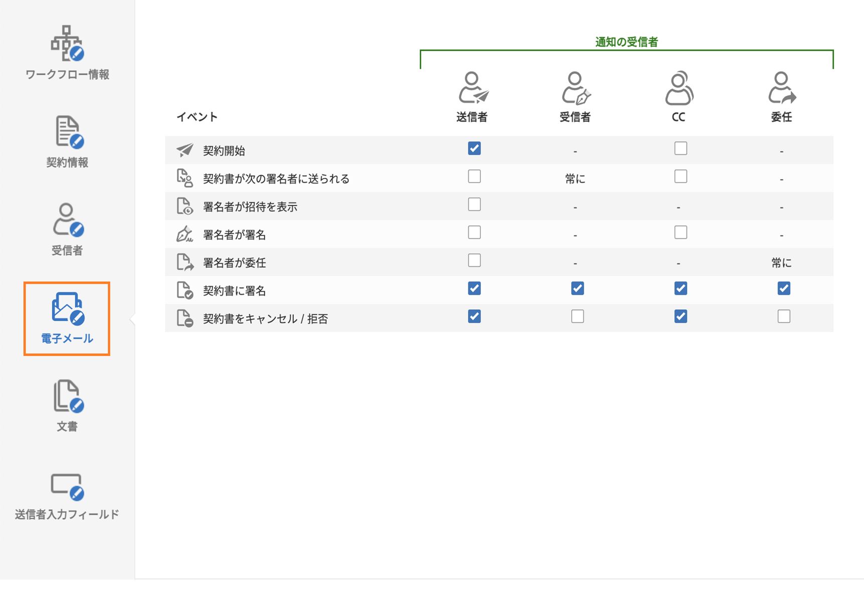
Task: Check 送信者 for 署名者が署名
Action: (x=474, y=233)
